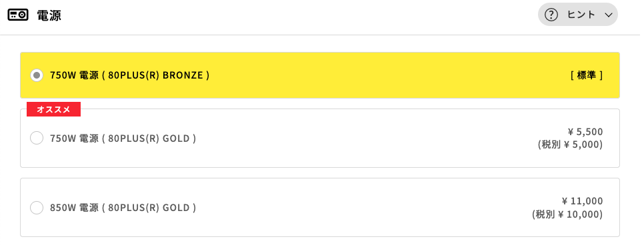Click the ¥ 11,000 price
This screenshot has width=644, height=245.
coord(582,201)
